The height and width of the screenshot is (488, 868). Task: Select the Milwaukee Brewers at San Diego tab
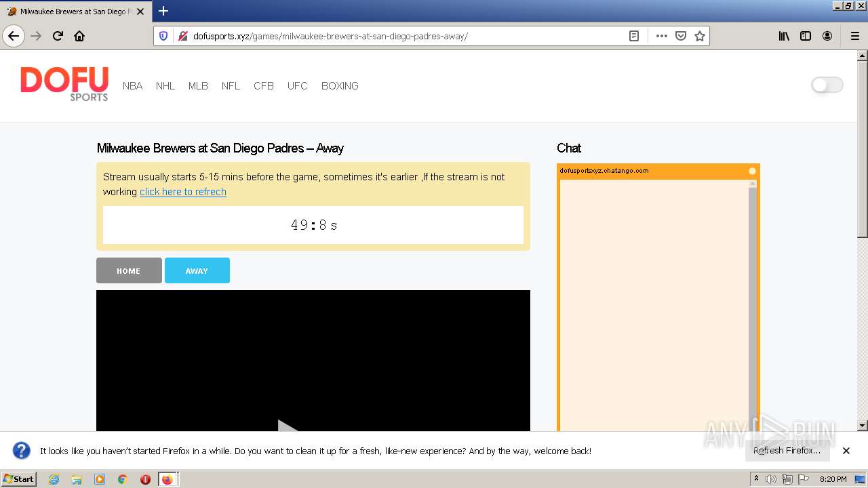pos(75,12)
